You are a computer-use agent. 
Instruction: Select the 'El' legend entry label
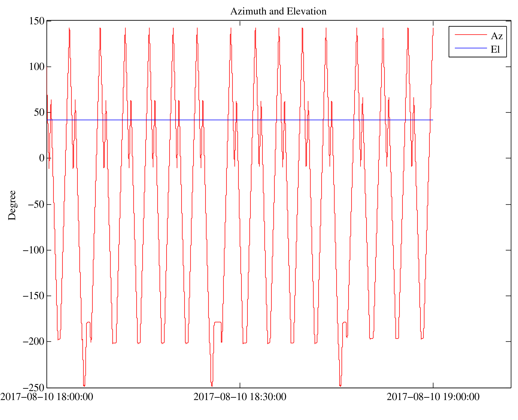pos(495,49)
